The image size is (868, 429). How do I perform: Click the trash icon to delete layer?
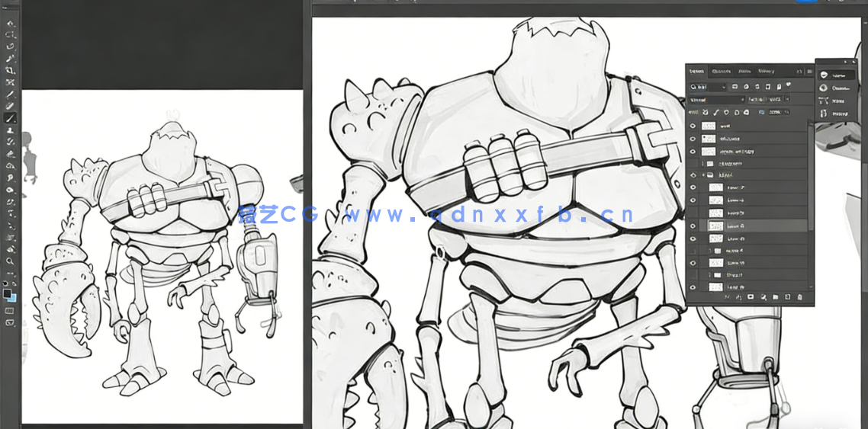pos(799,296)
